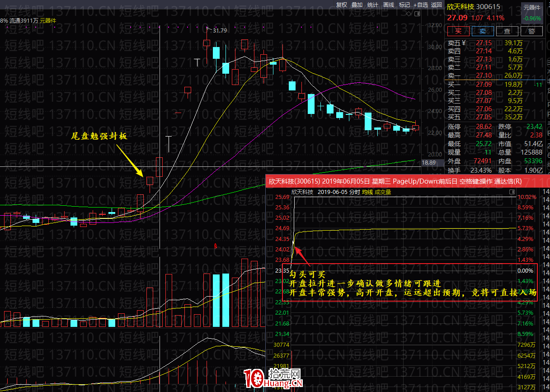Open the 警 alert button
The height and width of the screenshot is (392, 550).
[x=531, y=31]
